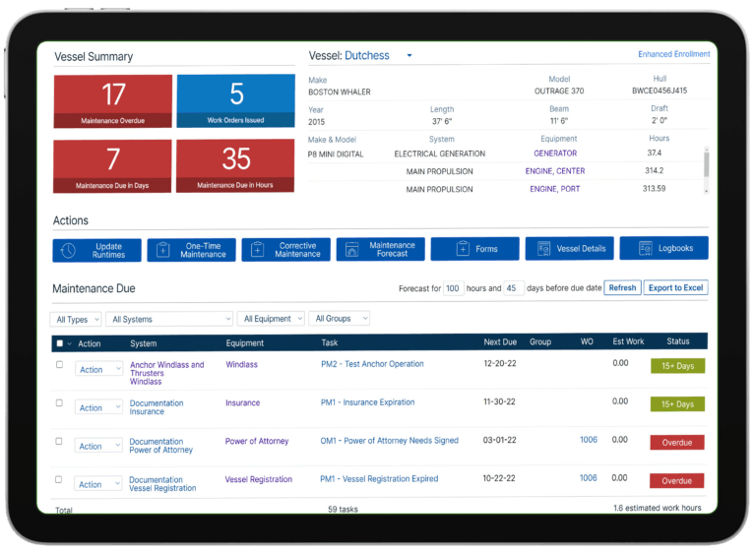Expand the Dutchess vessel dropdown arrow

(x=409, y=55)
